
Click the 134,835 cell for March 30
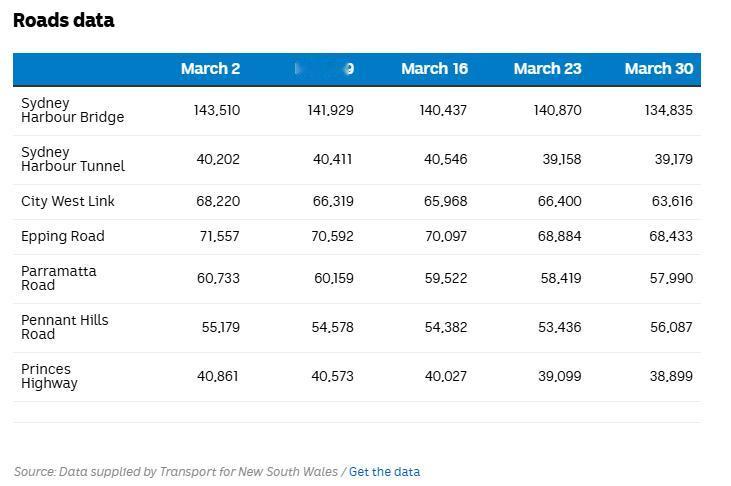[668, 110]
